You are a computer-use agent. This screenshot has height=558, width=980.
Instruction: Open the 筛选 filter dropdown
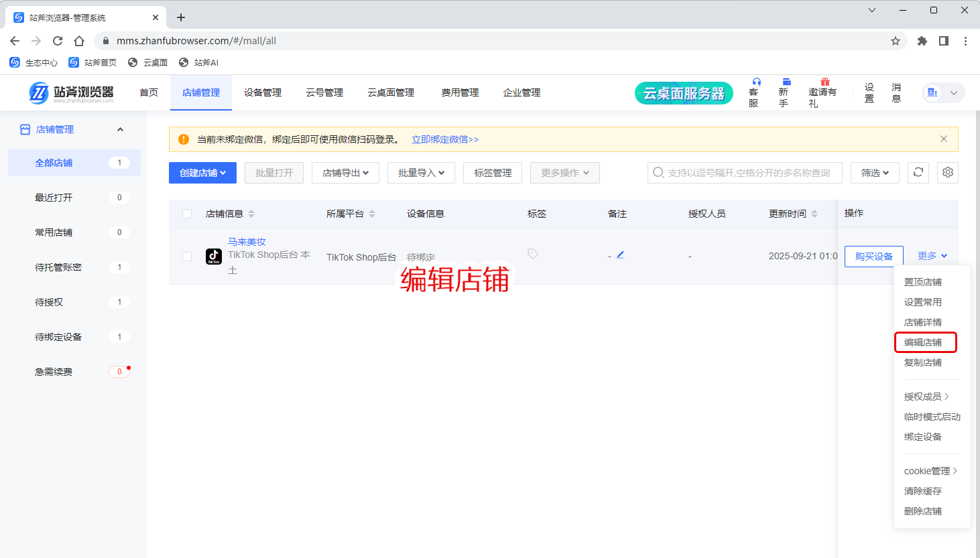click(875, 173)
